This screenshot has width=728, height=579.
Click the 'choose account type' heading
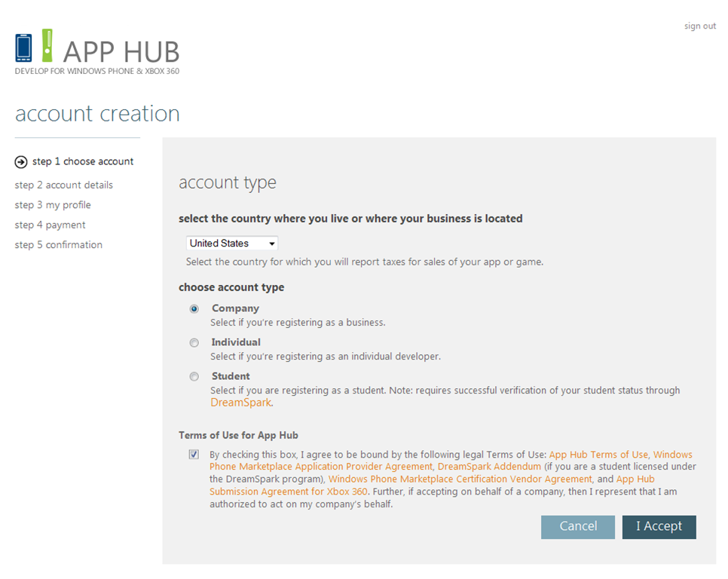click(x=231, y=287)
